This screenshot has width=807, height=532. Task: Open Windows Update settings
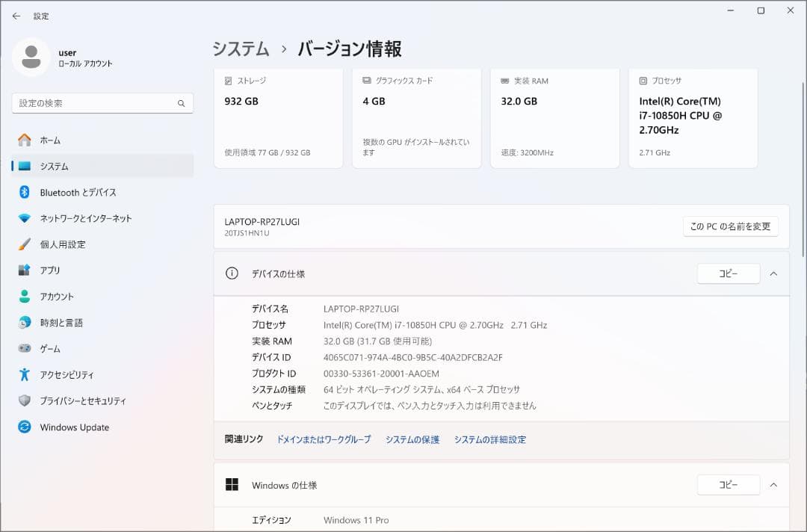pyautogui.click(x=74, y=427)
